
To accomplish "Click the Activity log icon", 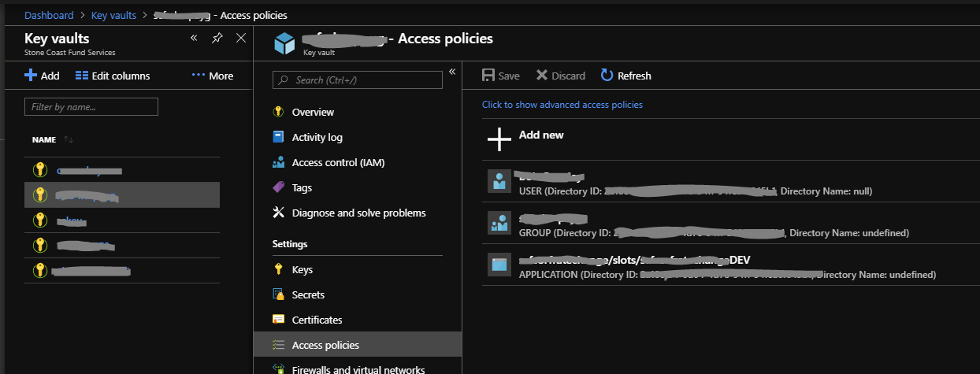I will [x=278, y=137].
